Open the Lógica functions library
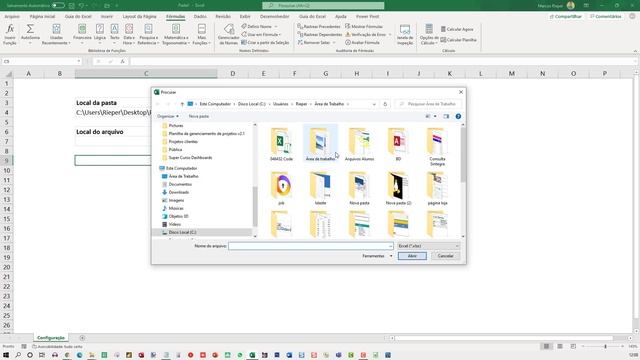The image size is (640, 360). 100,34
